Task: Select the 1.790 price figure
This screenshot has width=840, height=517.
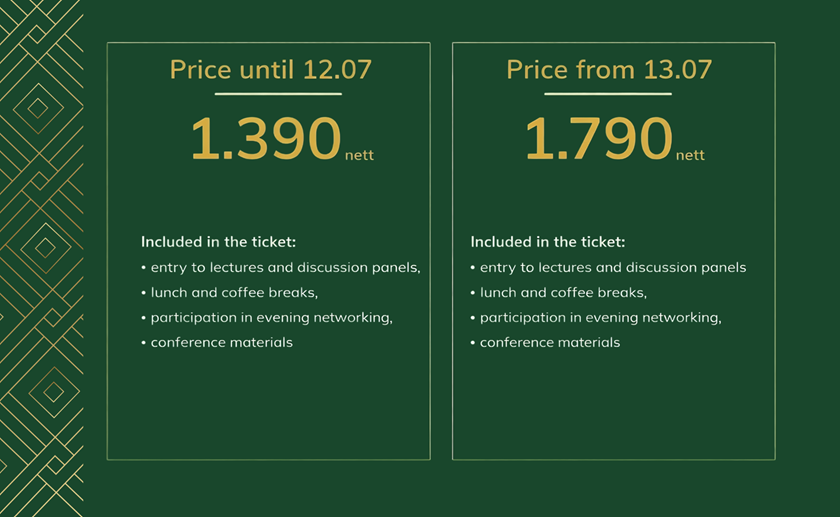Action: pyautogui.click(x=598, y=139)
